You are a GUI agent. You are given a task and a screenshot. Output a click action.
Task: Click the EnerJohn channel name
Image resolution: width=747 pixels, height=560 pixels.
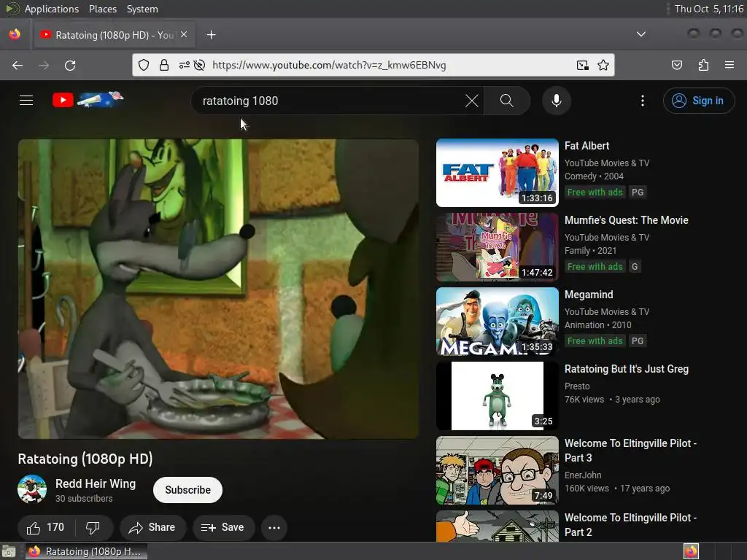point(583,475)
